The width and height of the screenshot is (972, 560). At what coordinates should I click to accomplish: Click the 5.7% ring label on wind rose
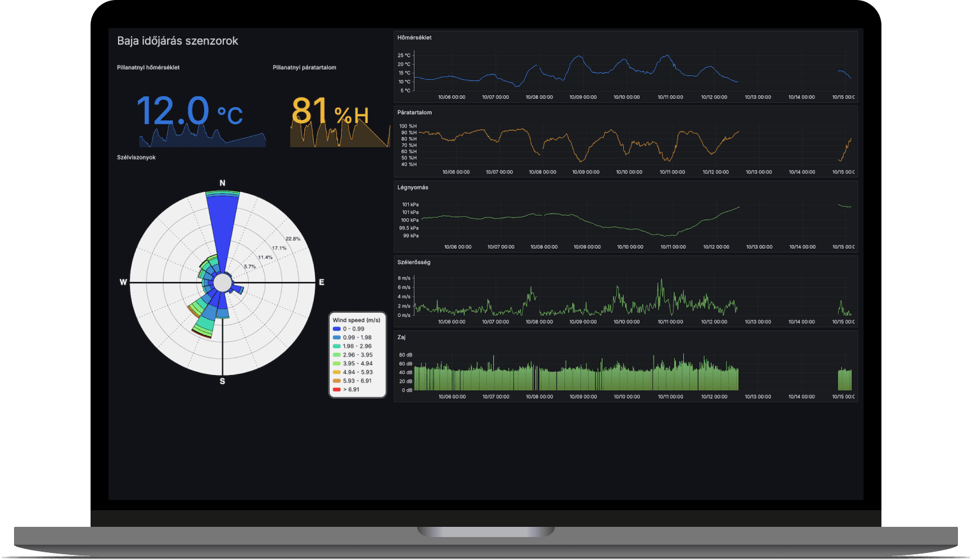click(x=250, y=267)
